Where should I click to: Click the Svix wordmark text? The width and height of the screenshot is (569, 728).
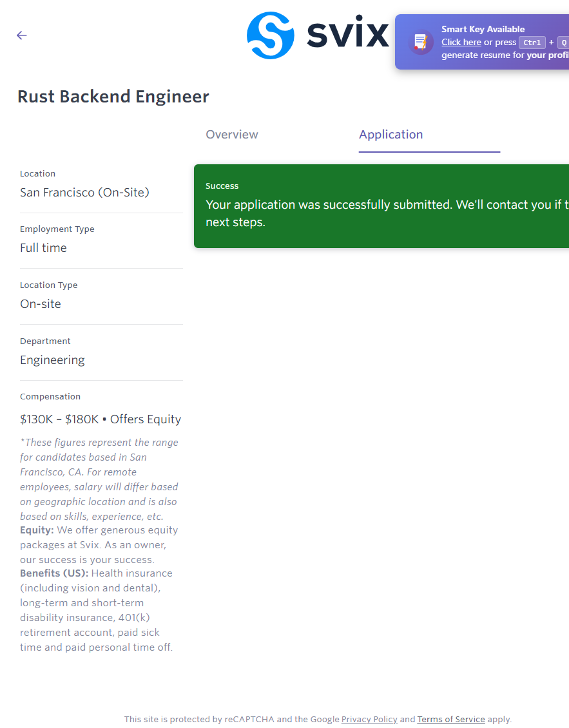348,35
